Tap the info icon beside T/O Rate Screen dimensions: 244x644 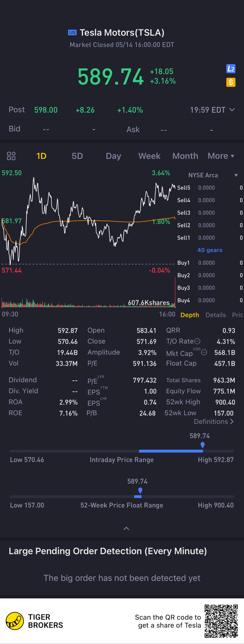[197, 341]
